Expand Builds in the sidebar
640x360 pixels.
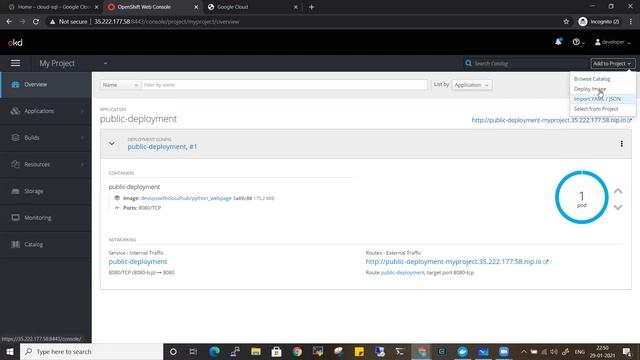click(x=46, y=138)
